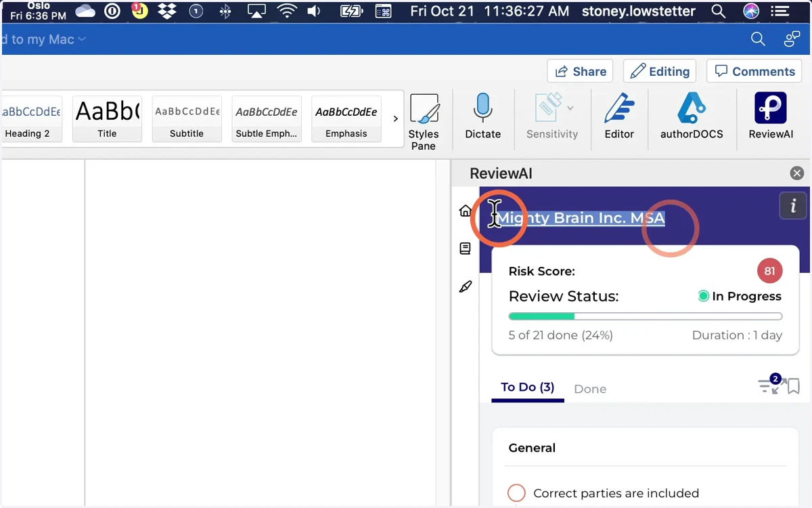Open the cloud icon in menu bar
812x508 pixels.
(x=85, y=11)
